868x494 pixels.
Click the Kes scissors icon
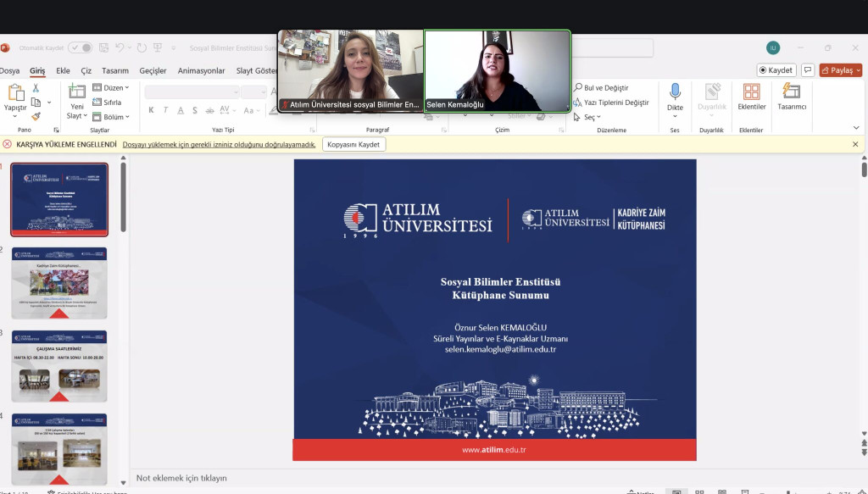click(36, 87)
